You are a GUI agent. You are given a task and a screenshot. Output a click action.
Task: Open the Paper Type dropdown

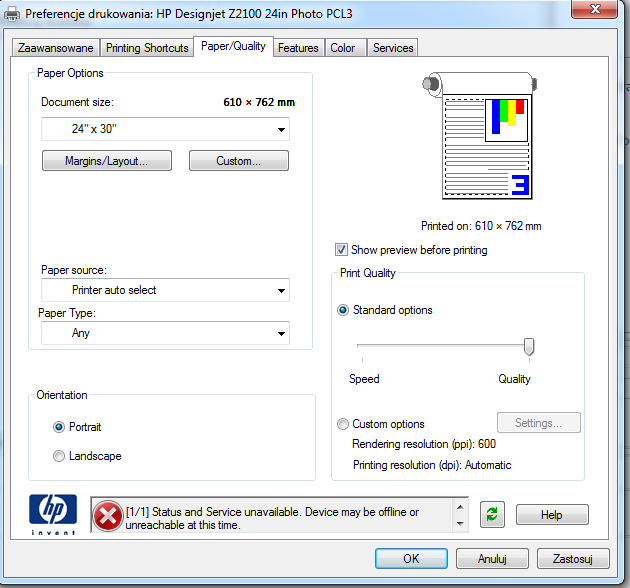tap(165, 333)
